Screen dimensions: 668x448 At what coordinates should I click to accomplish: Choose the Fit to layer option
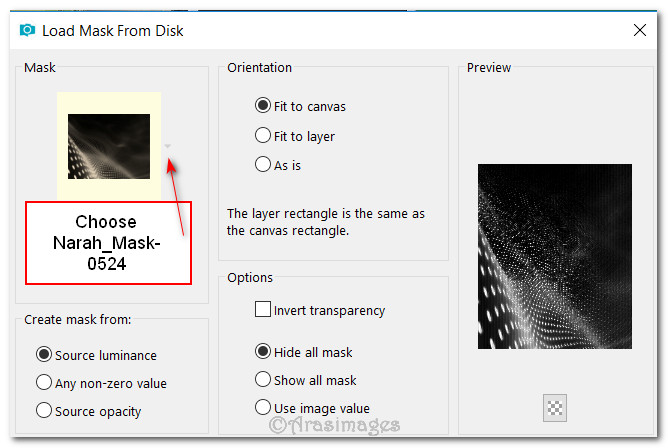(x=263, y=135)
